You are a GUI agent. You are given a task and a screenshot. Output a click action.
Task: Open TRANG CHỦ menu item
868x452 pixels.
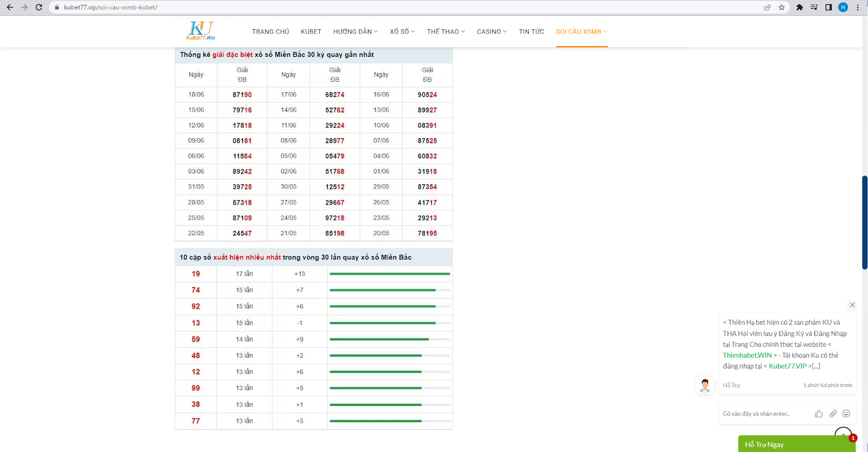(271, 32)
